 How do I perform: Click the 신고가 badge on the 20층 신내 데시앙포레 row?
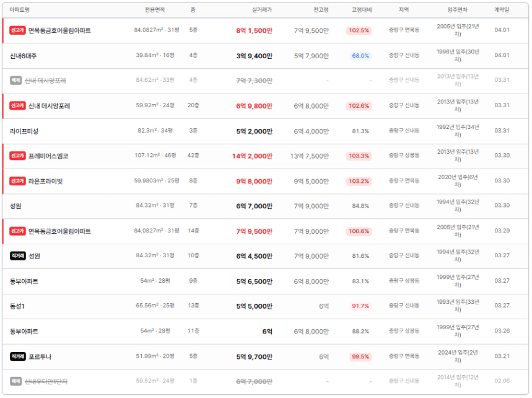(17, 106)
